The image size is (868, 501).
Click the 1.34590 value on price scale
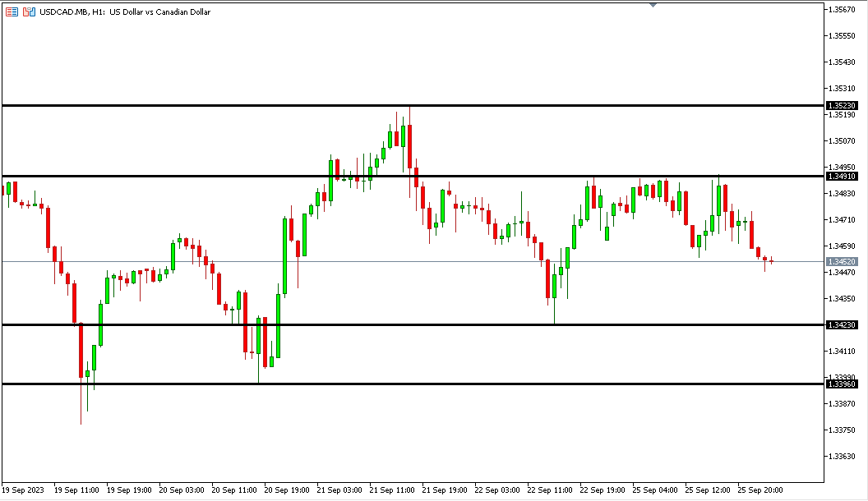coord(842,246)
